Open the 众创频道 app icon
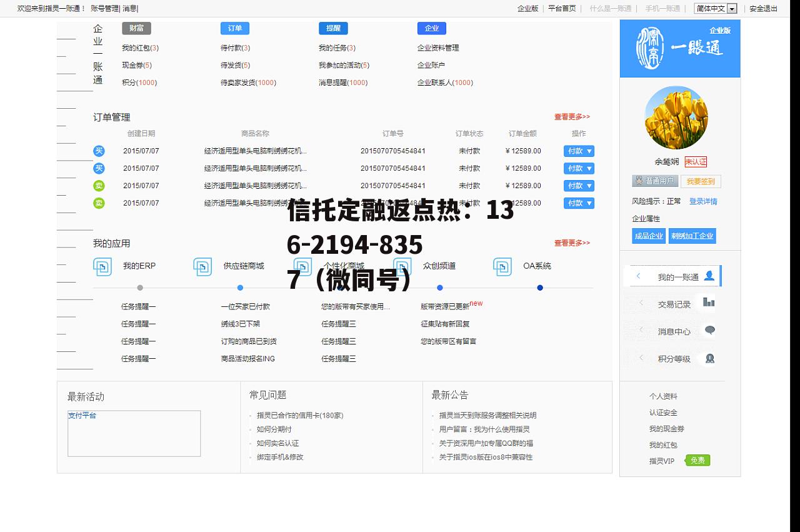Image resolution: width=800 pixels, height=532 pixels. [402, 267]
